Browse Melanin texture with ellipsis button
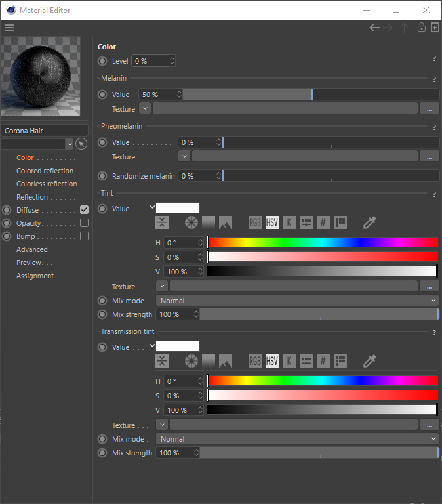This screenshot has width=442, height=504. (429, 109)
